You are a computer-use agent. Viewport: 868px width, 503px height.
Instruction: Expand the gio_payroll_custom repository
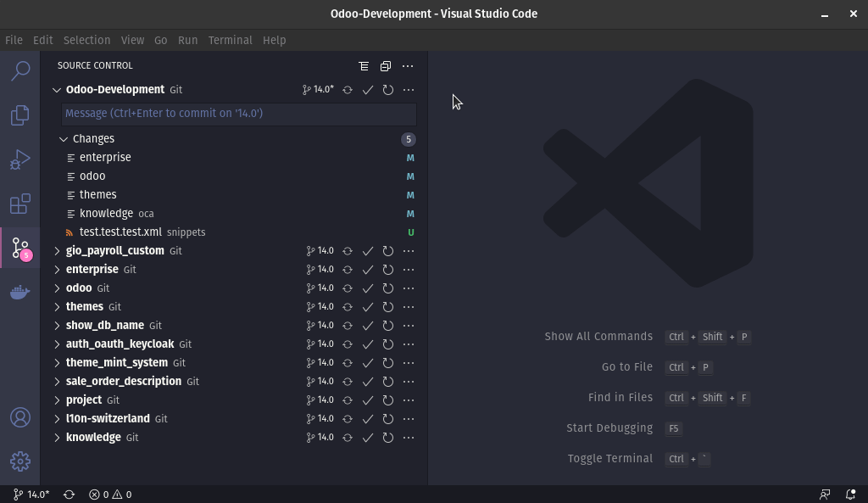tap(57, 251)
